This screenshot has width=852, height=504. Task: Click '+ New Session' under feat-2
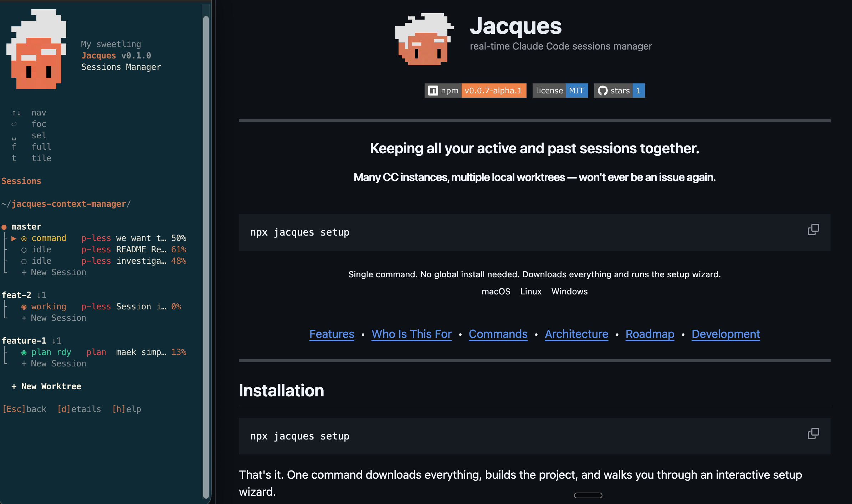point(54,318)
